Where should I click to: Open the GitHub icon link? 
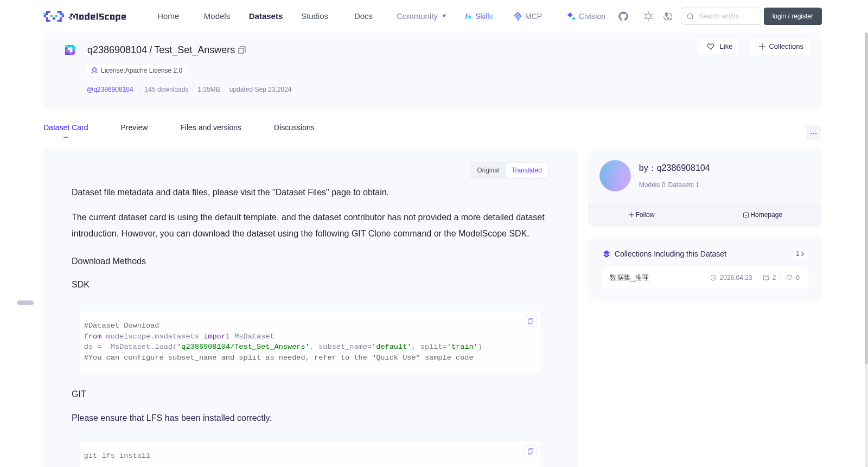(623, 16)
